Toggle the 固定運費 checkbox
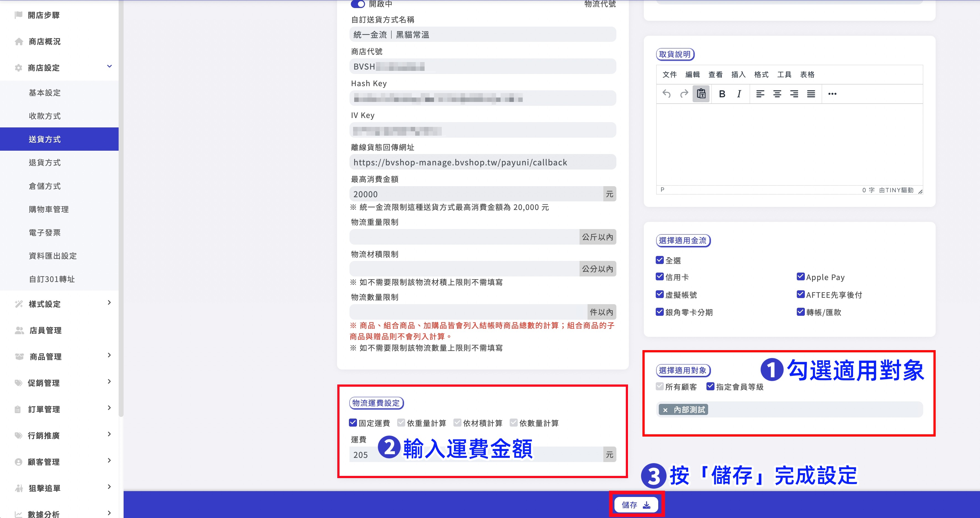The height and width of the screenshot is (518, 980). coord(353,422)
